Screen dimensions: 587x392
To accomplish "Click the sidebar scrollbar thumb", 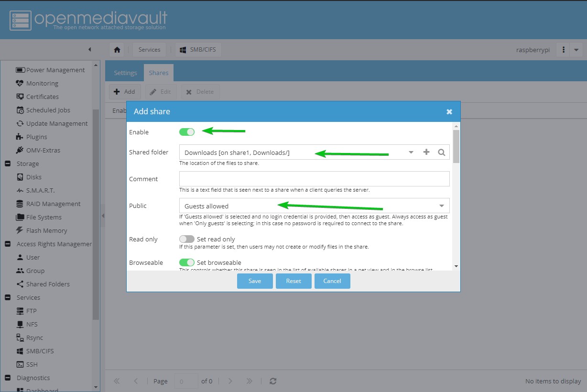I will pyautogui.click(x=96, y=214).
